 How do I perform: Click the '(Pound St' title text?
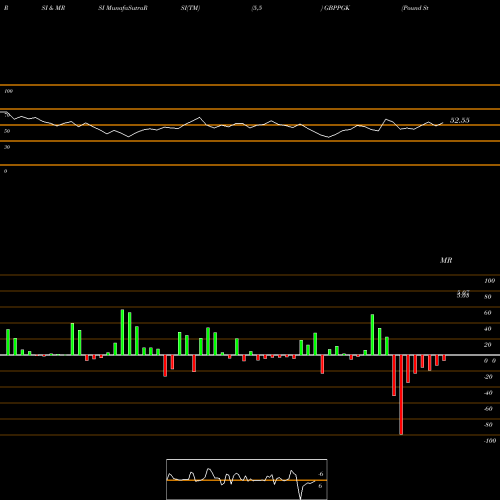(x=415, y=8)
